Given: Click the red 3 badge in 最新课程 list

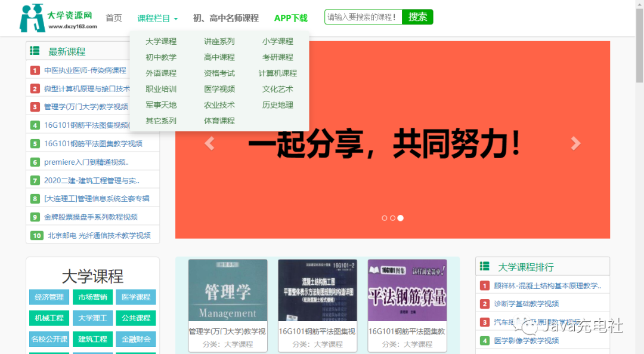Looking at the screenshot, I should (35, 107).
